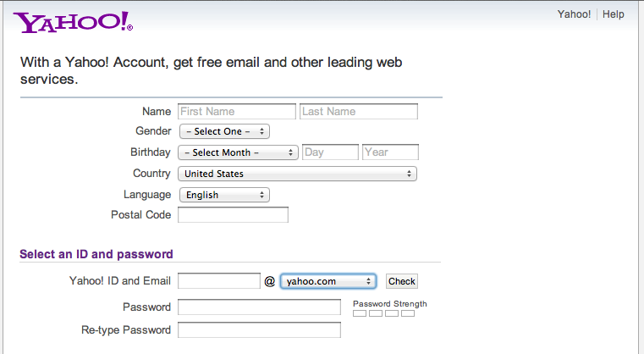The height and width of the screenshot is (354, 644).
Task: Open the Help link
Action: pos(613,14)
